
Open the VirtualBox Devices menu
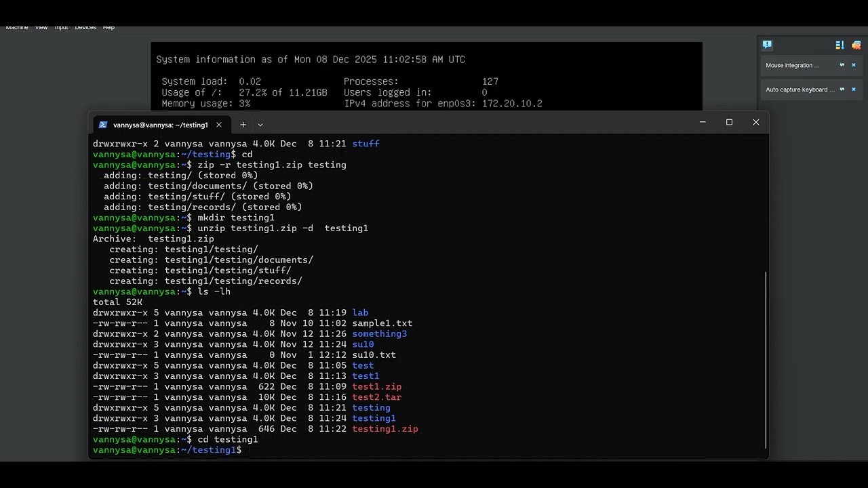[85, 27]
